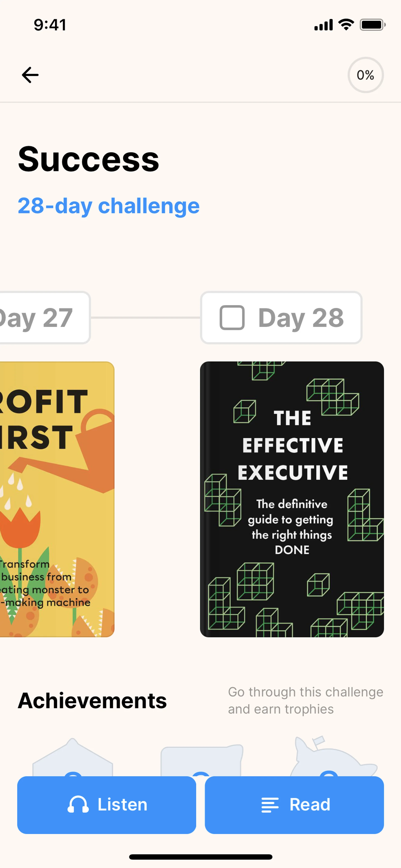The image size is (401, 868).
Task: Tap the Wi-Fi status icon
Action: (346, 25)
